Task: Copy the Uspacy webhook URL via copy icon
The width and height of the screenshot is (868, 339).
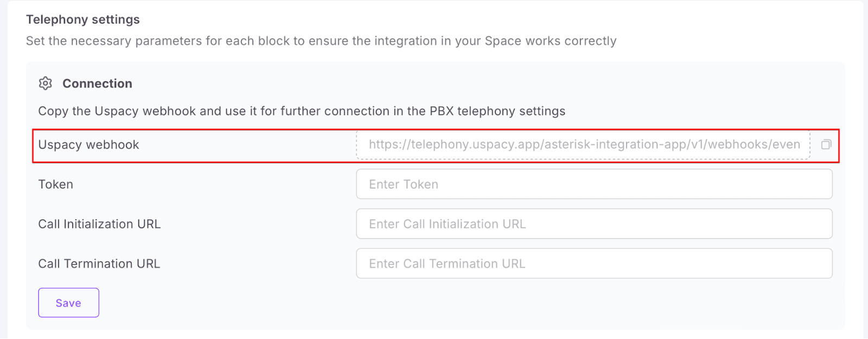Action: tap(826, 144)
